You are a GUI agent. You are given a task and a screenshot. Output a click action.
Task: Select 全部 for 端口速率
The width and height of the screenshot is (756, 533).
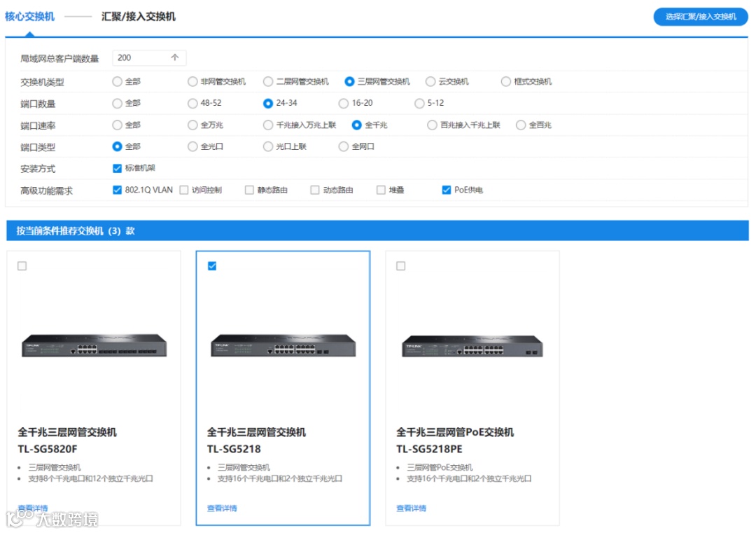coord(117,125)
